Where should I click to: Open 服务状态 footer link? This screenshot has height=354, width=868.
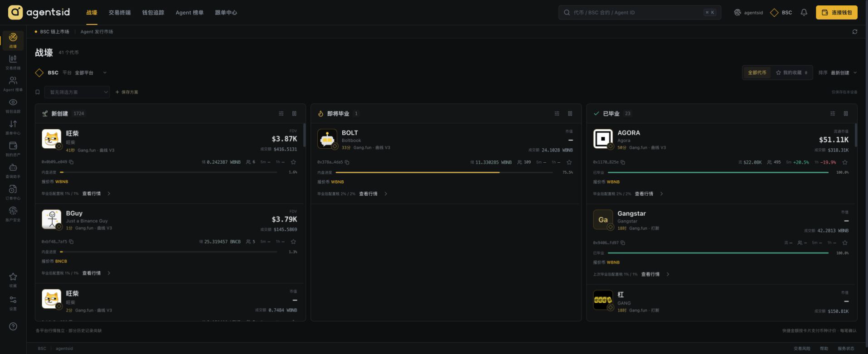pyautogui.click(x=846, y=349)
